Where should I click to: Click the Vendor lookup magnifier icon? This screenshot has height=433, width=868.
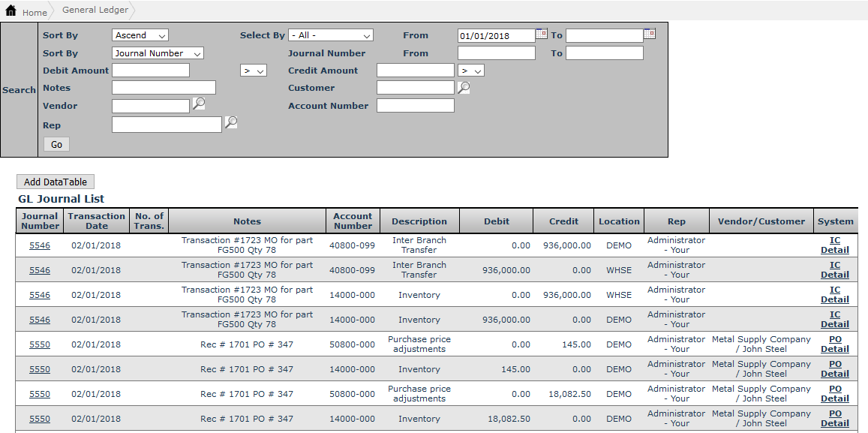199,104
